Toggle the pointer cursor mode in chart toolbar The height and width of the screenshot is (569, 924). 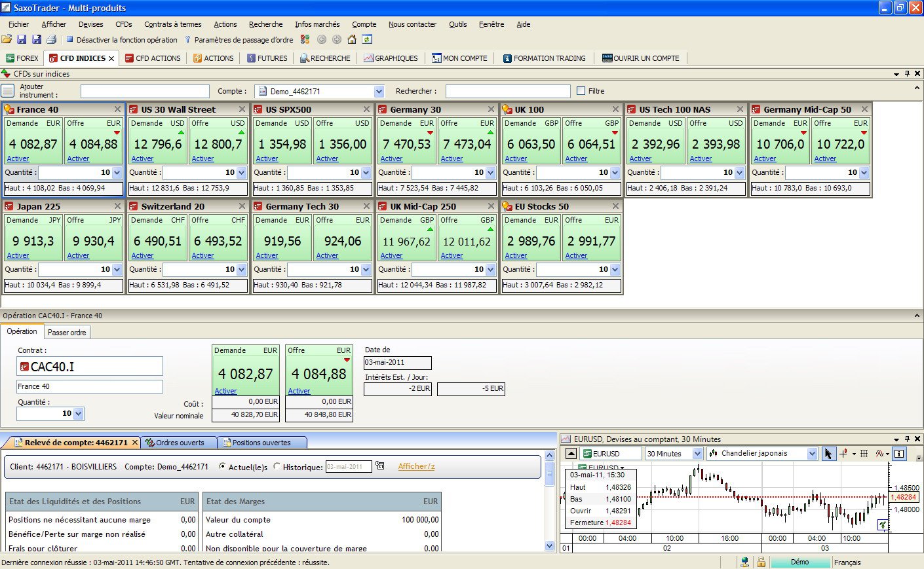point(828,454)
